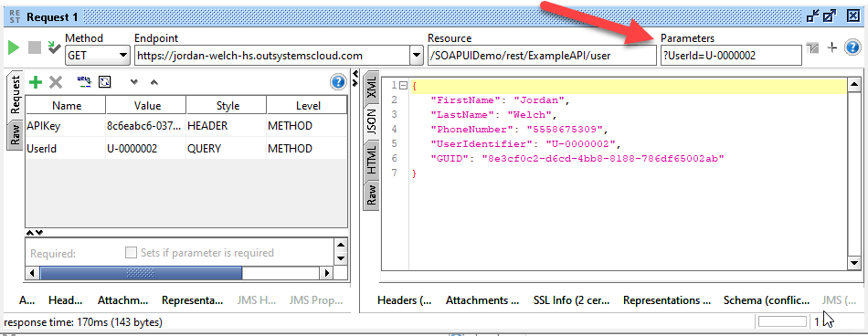Open the request Representa... tab
868x336 pixels.
[x=193, y=300]
